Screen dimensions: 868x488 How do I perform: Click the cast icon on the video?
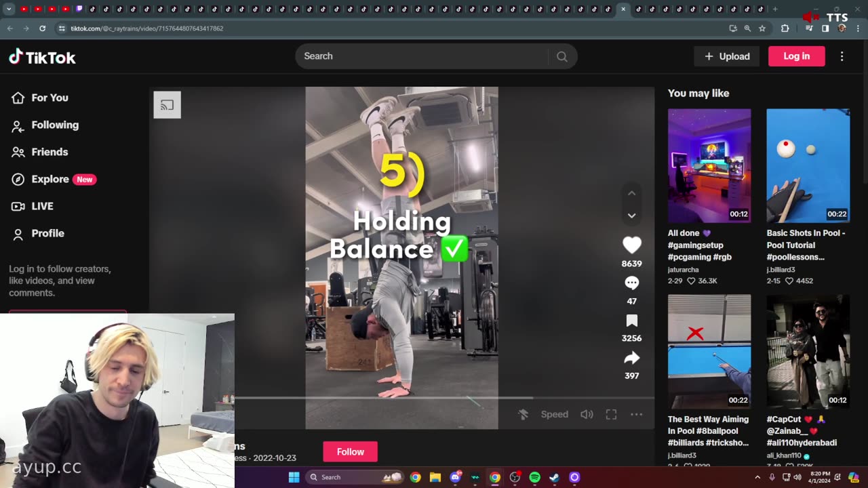pos(167,105)
